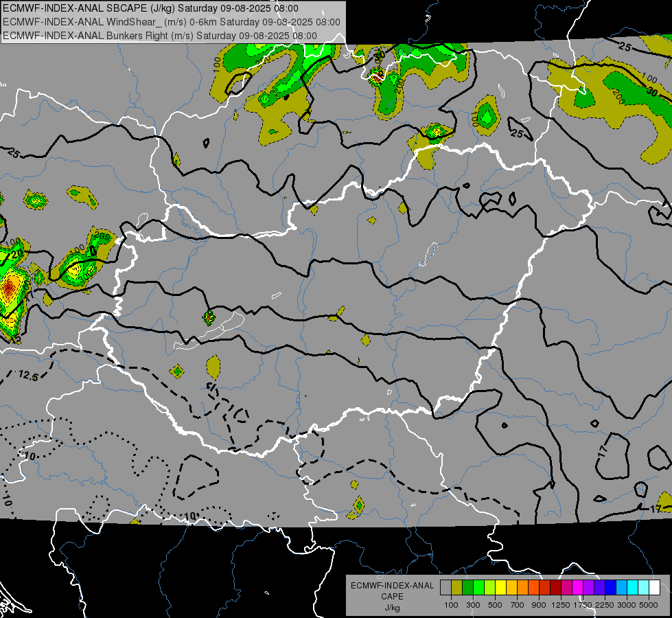Select the dark maroon legend swatch
The width and height of the screenshot is (672, 618).
tap(555, 587)
